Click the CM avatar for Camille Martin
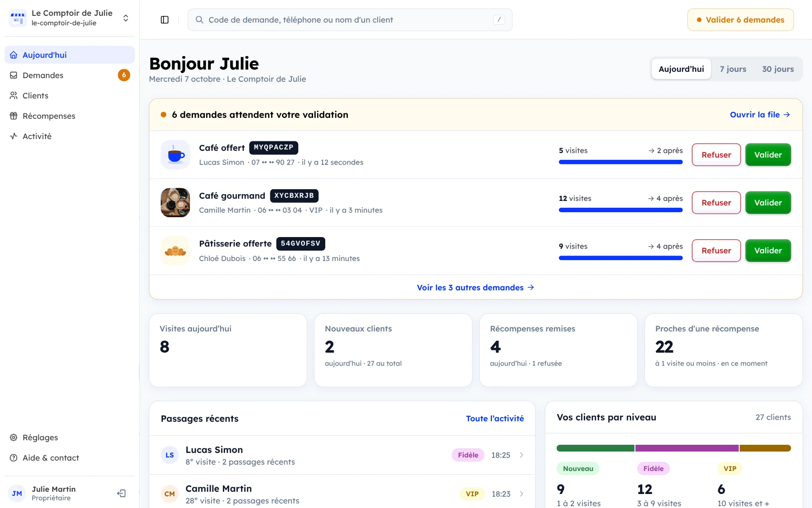 click(170, 494)
